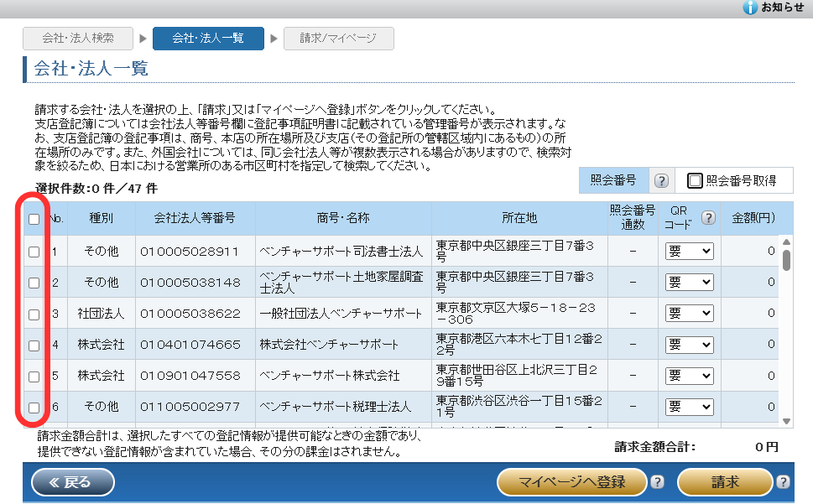
Task: Click scrollbar down arrow of company table
Action: (x=786, y=421)
